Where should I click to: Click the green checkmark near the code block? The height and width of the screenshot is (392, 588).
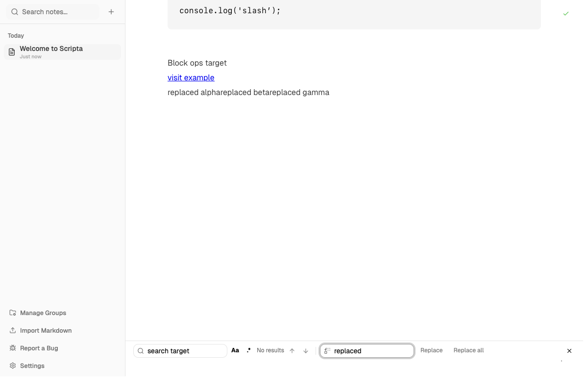tap(566, 14)
